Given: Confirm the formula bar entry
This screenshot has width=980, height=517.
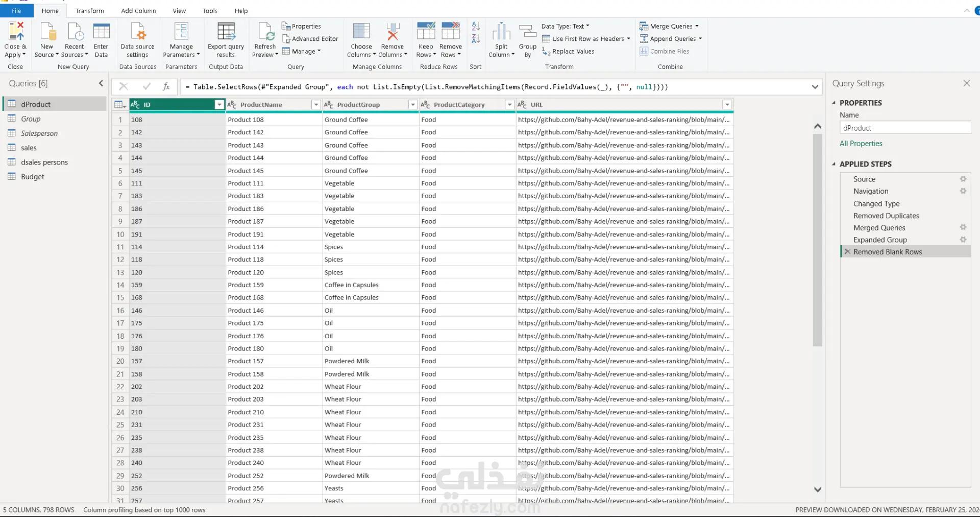Looking at the screenshot, I should 147,86.
